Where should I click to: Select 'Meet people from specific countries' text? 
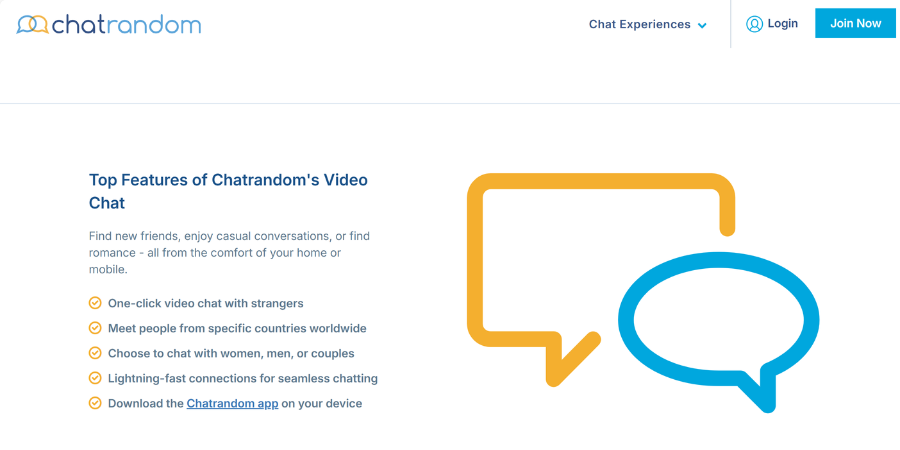coord(237,328)
